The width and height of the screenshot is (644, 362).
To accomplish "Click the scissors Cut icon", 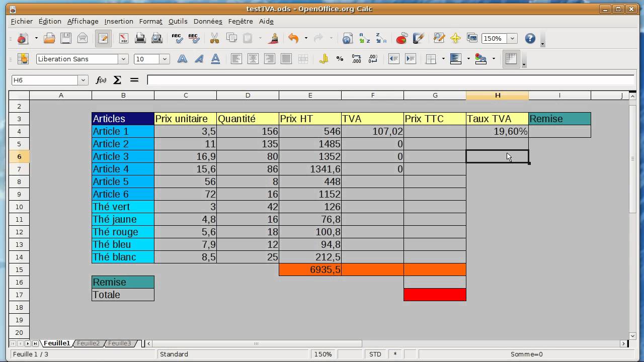I will click(214, 39).
